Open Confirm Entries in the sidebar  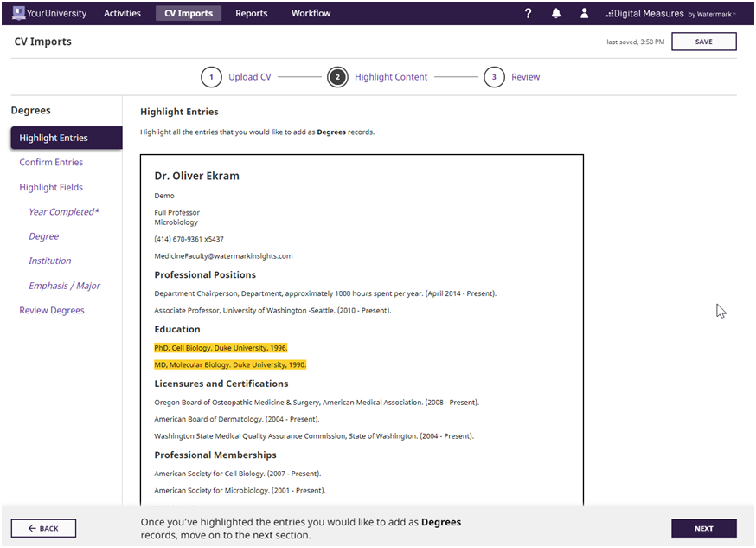51,163
